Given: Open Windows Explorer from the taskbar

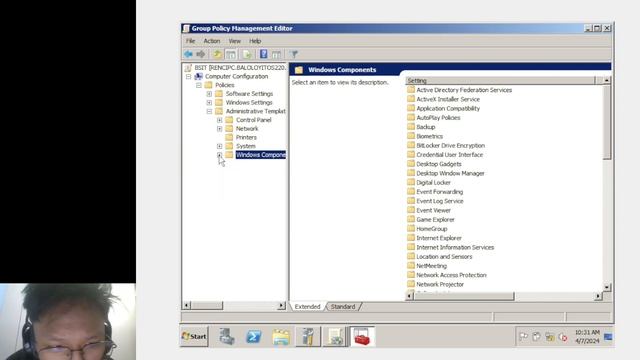Looking at the screenshot, I should point(281,337).
